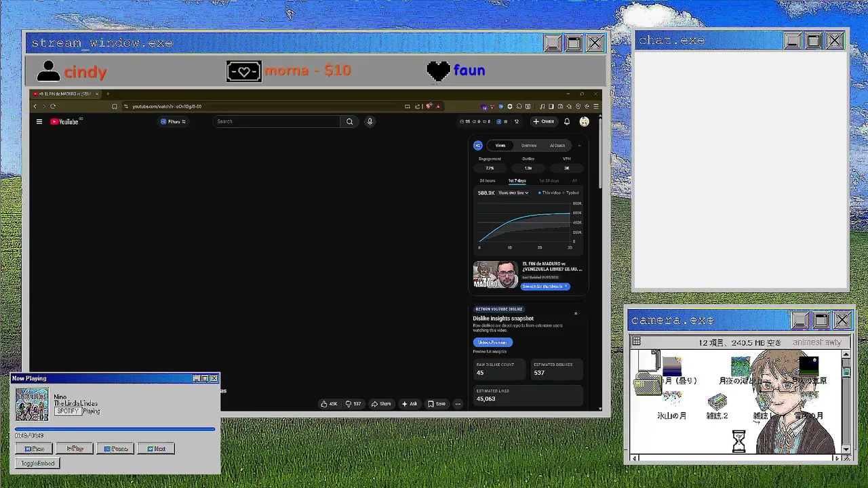Open the Brave shields icon
The image size is (868, 488).
[x=429, y=106]
